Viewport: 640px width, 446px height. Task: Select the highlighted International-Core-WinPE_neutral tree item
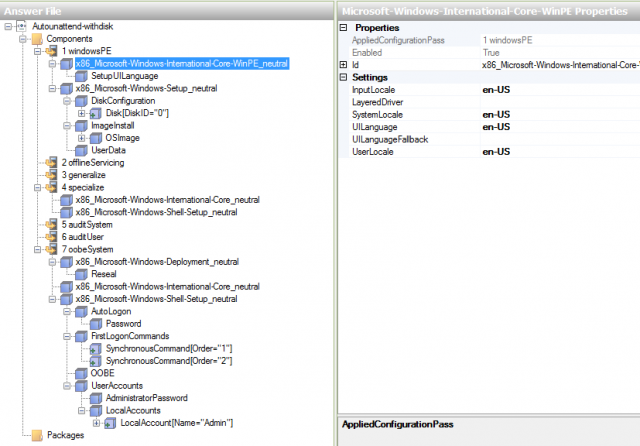182,64
